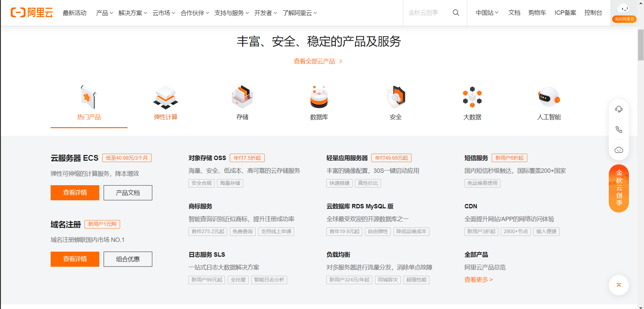Select the 大数据 category icon

click(472, 97)
